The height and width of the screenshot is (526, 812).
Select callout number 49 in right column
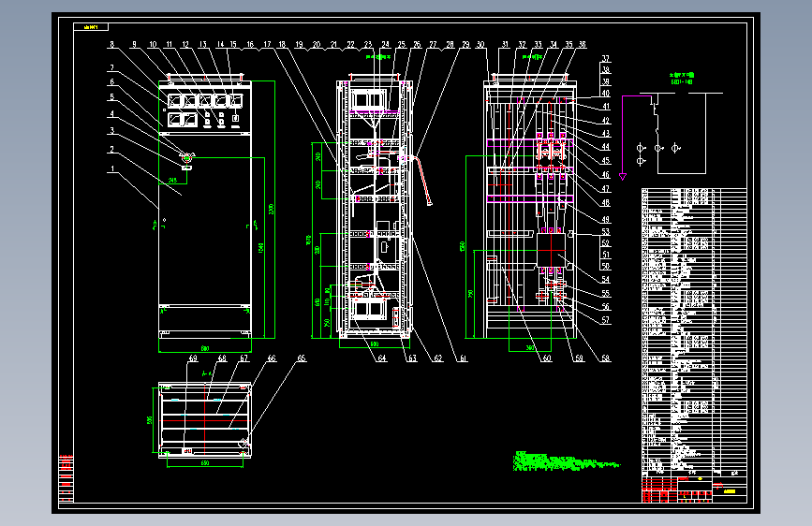pyautogui.click(x=605, y=220)
